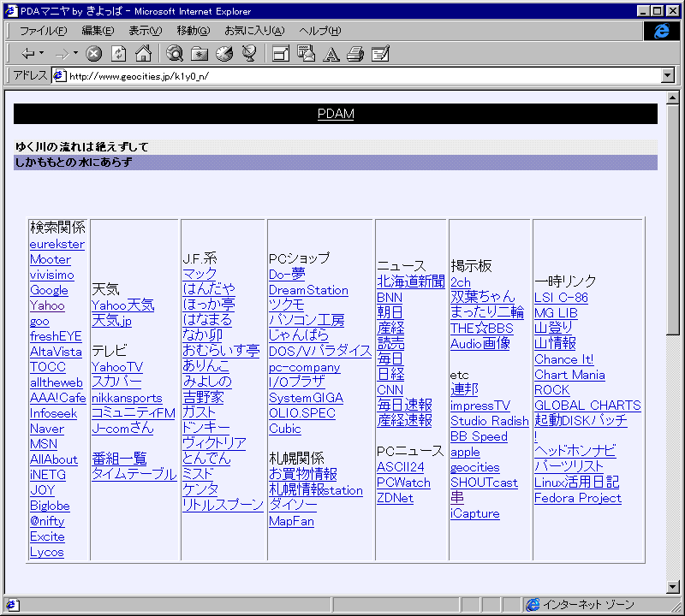Open the Mail toolbar icon

click(x=306, y=54)
